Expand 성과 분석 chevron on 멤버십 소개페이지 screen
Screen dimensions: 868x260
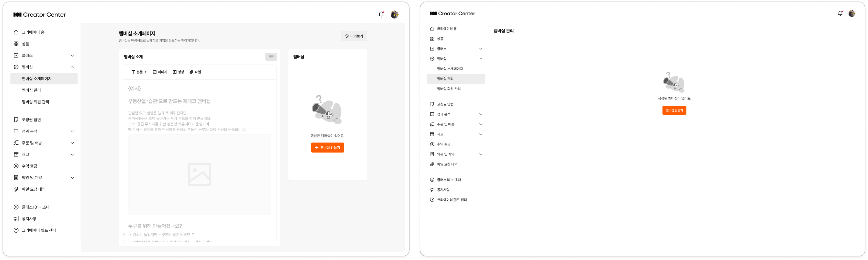(x=72, y=131)
